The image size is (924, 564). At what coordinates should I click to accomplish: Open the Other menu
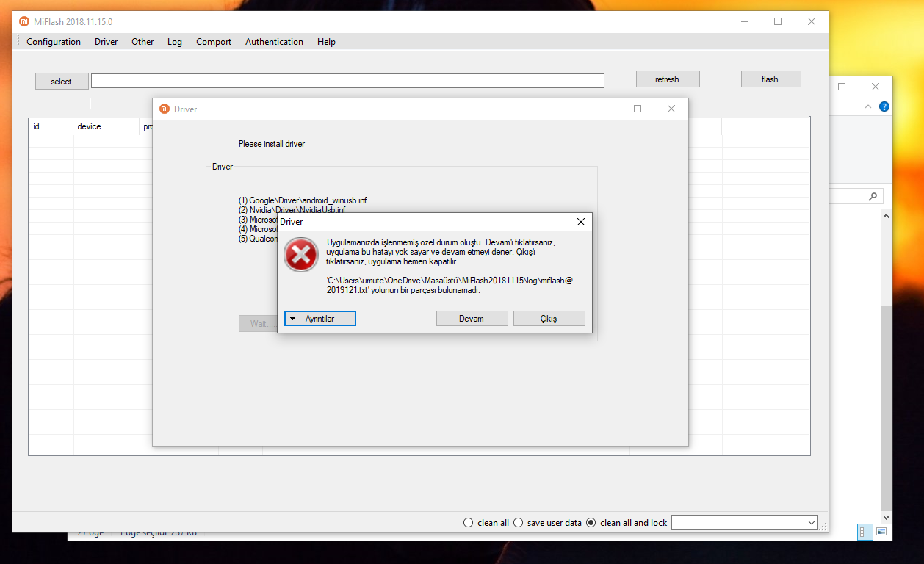pos(142,42)
